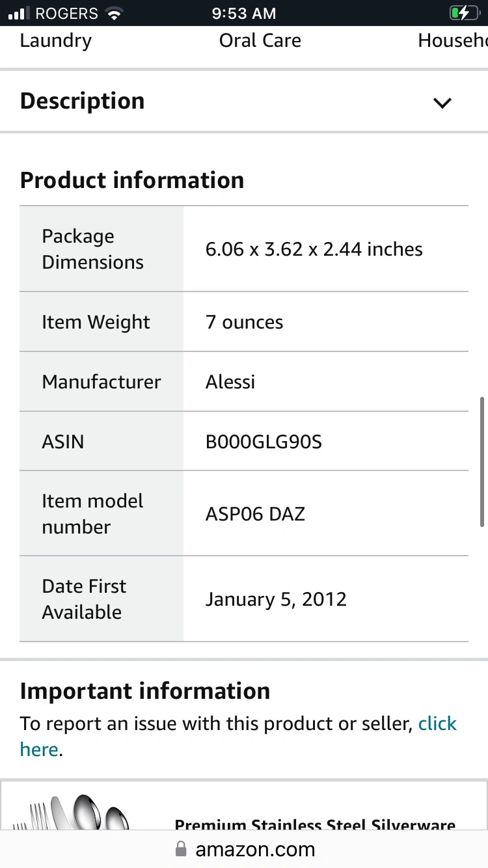Screen dimensions: 488x868
Task: Tap the ASP06 DAZ model number
Action: click(255, 514)
